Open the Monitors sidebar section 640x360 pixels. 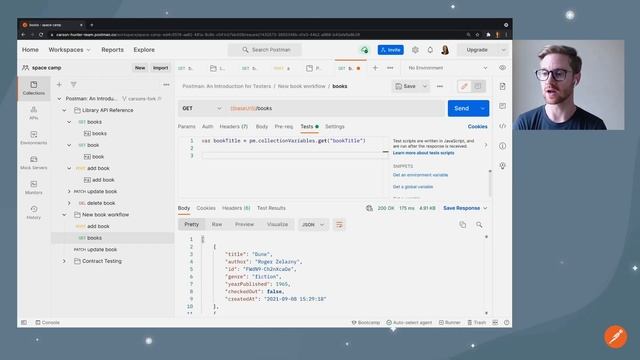[x=33, y=187]
